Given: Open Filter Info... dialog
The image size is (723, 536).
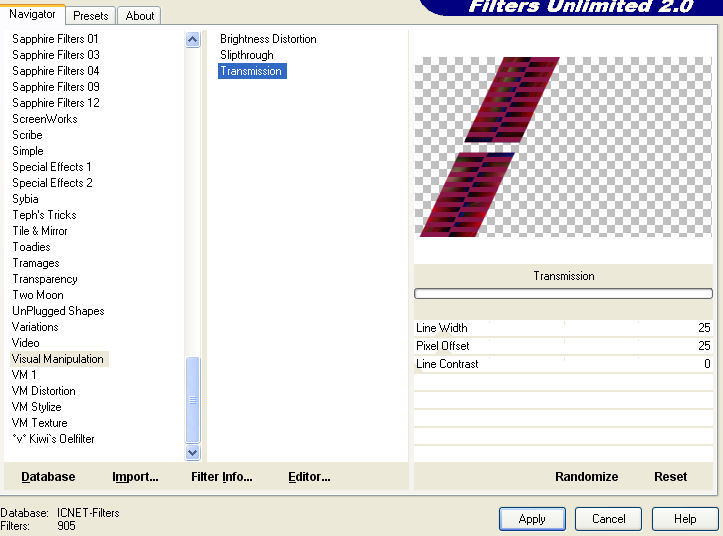Looking at the screenshot, I should tap(222, 476).
